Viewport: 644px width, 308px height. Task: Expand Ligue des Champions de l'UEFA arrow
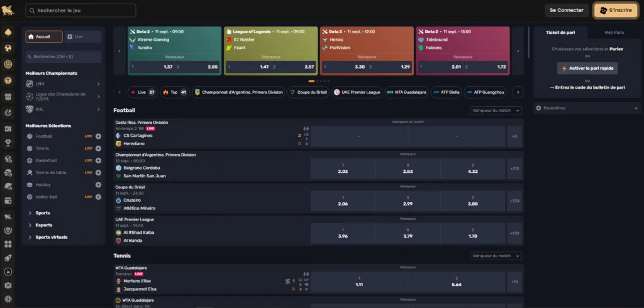tap(99, 97)
